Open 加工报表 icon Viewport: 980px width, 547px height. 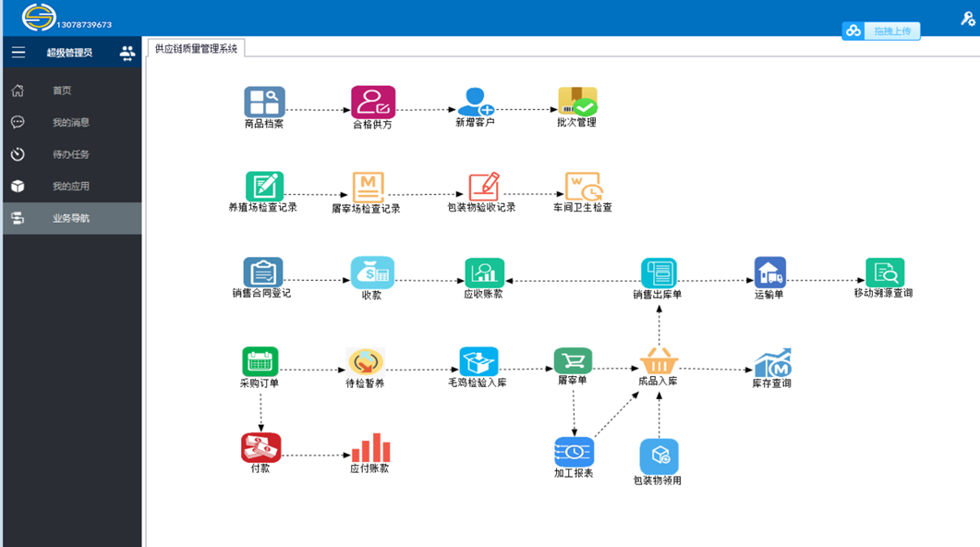(574, 452)
